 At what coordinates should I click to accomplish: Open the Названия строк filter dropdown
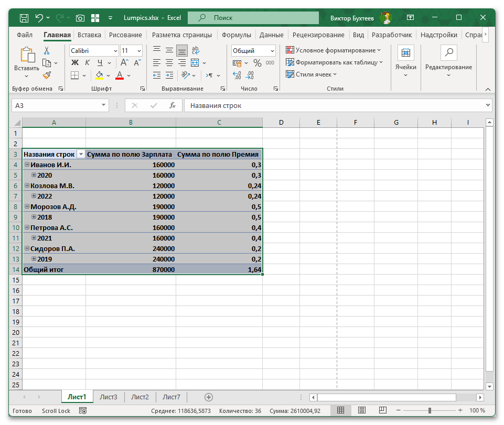tap(80, 154)
